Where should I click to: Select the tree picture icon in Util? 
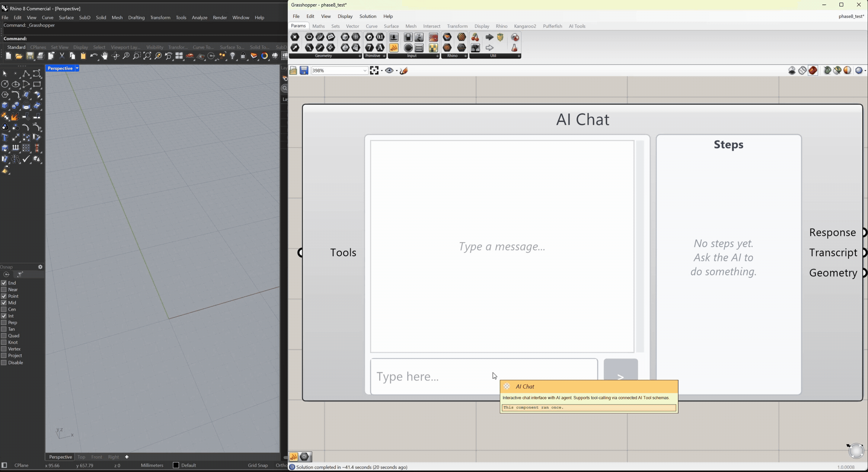click(x=475, y=48)
